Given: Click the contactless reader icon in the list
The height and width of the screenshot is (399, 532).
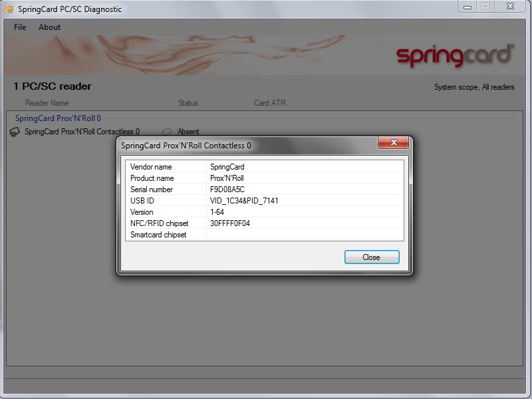Looking at the screenshot, I should tap(14, 132).
